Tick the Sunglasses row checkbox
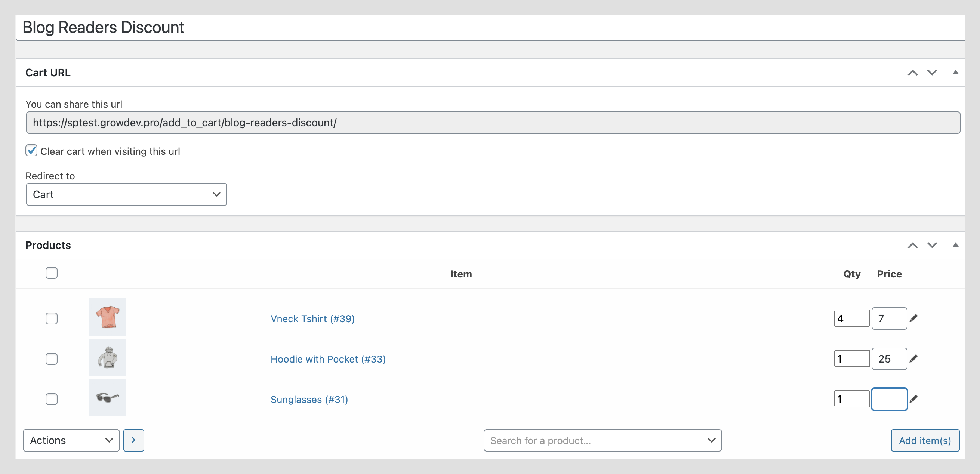980x474 pixels. pyautogui.click(x=51, y=399)
